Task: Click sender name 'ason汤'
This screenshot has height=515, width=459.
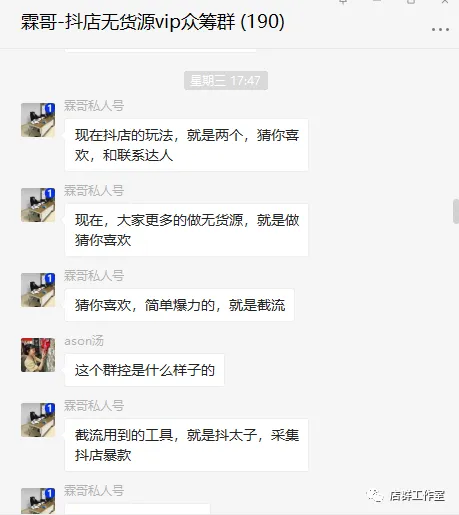Action: (84, 341)
